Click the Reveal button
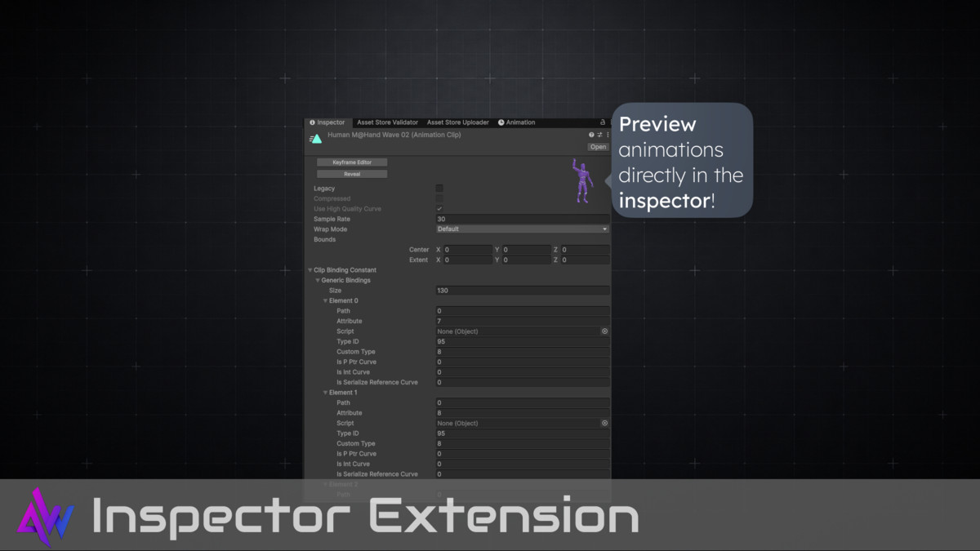This screenshot has height=551, width=980. point(352,174)
